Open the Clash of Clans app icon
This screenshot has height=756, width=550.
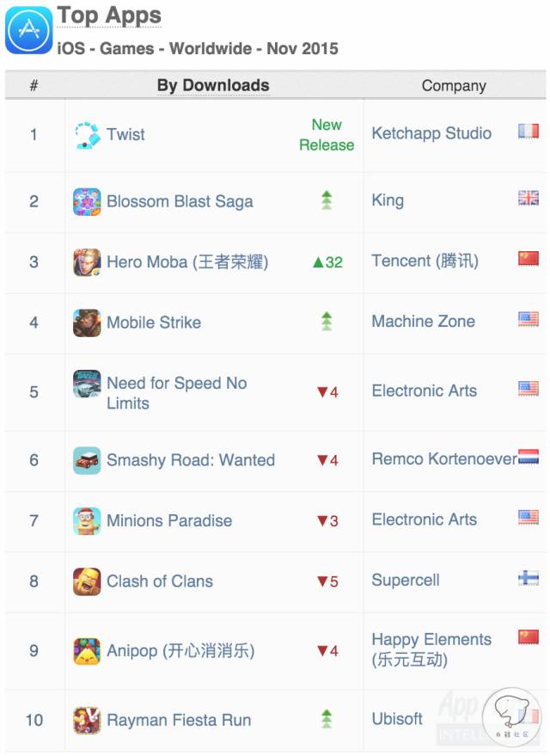point(87,581)
